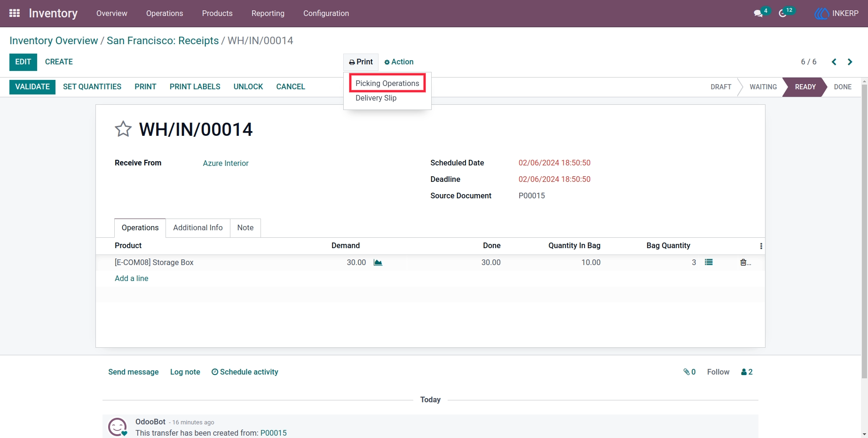The width and height of the screenshot is (868, 438).
Task: Switch to the Additional Info tab
Action: [198, 227]
